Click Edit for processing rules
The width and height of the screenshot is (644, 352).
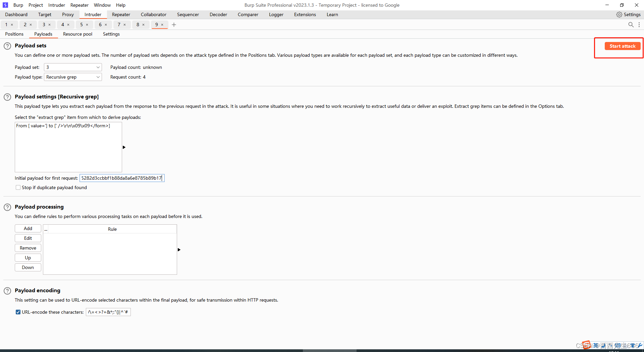[28, 238]
